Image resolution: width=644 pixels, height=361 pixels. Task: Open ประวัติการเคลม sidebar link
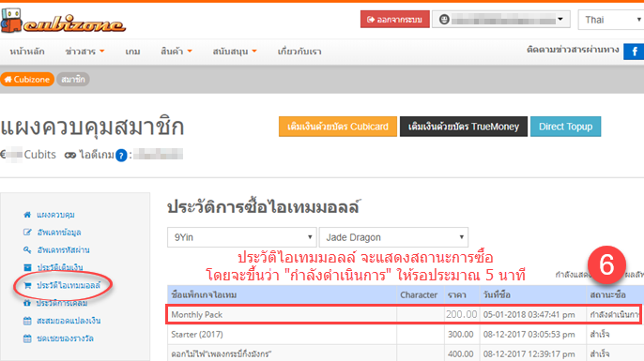click(62, 303)
